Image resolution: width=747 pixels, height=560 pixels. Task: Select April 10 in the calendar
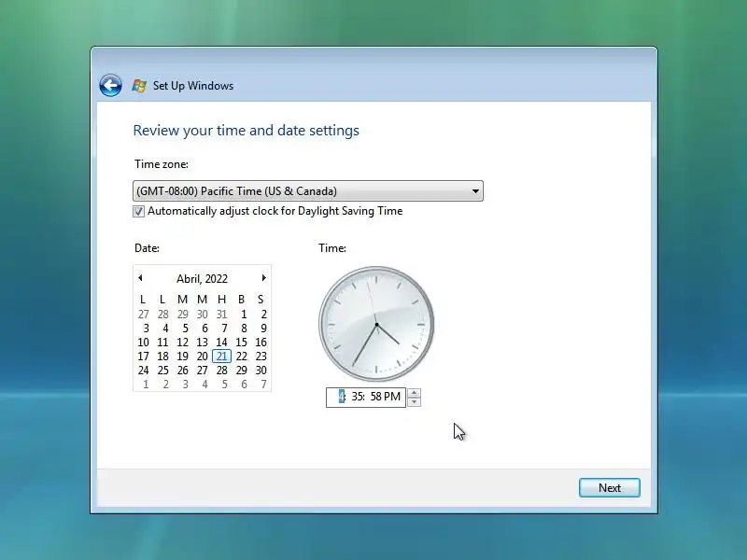click(x=144, y=343)
